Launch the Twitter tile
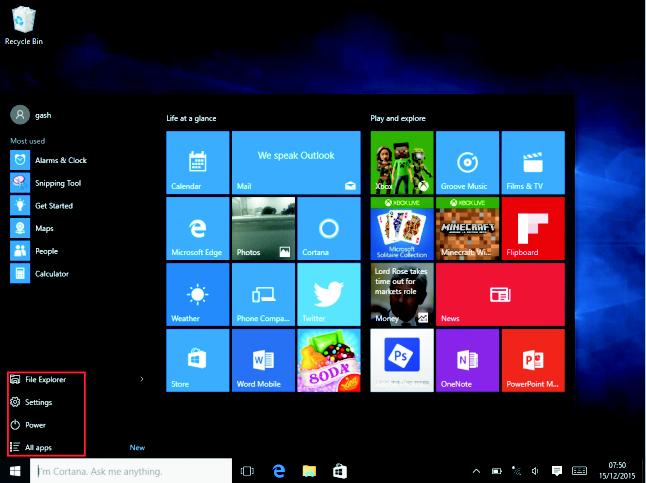 (x=329, y=294)
